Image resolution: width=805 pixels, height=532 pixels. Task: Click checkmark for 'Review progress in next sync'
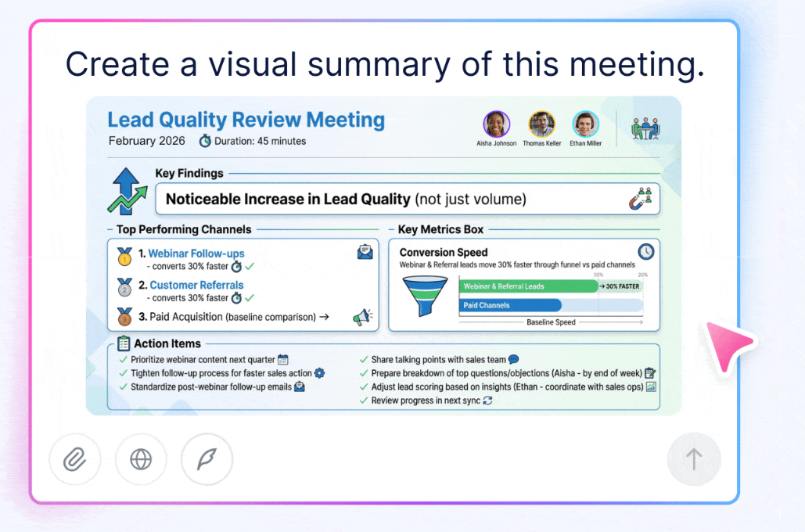point(364,401)
